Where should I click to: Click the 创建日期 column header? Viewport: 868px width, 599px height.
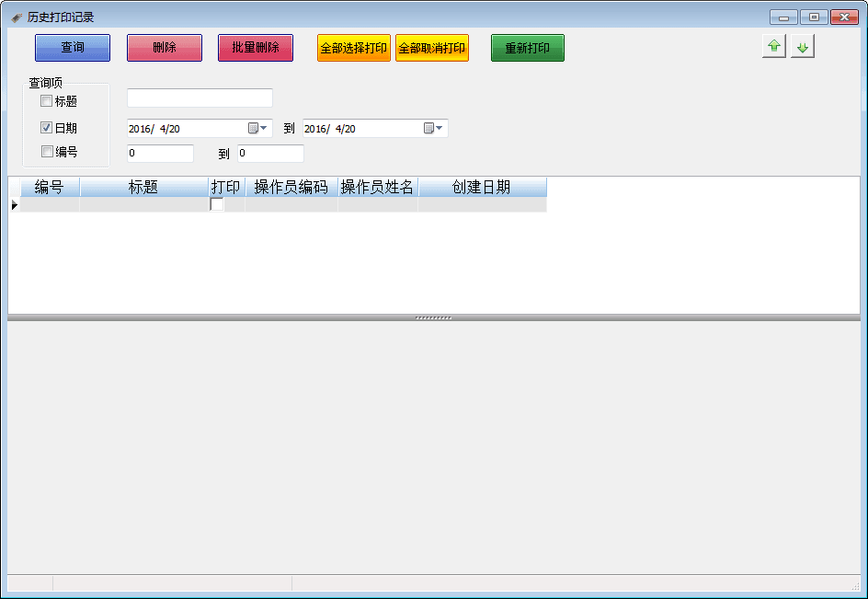pyautogui.click(x=481, y=187)
